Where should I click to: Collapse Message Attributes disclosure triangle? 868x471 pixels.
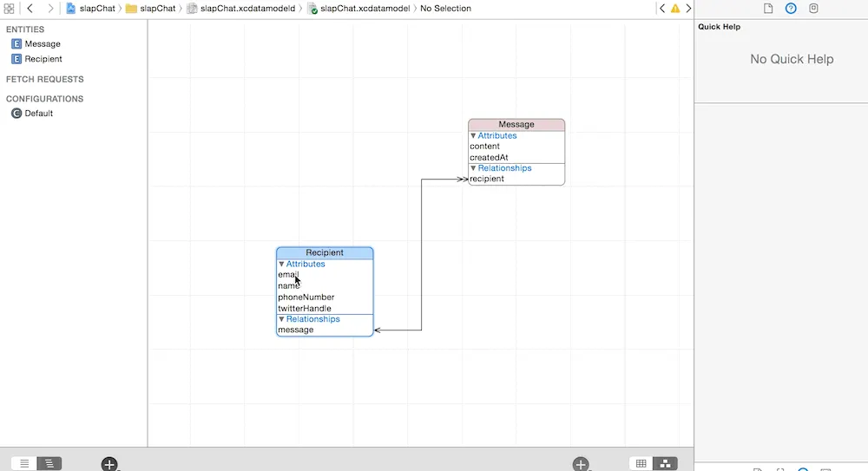point(473,135)
